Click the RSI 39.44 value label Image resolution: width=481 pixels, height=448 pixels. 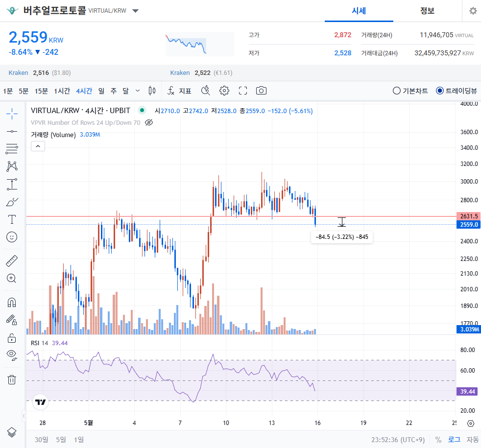click(467, 392)
